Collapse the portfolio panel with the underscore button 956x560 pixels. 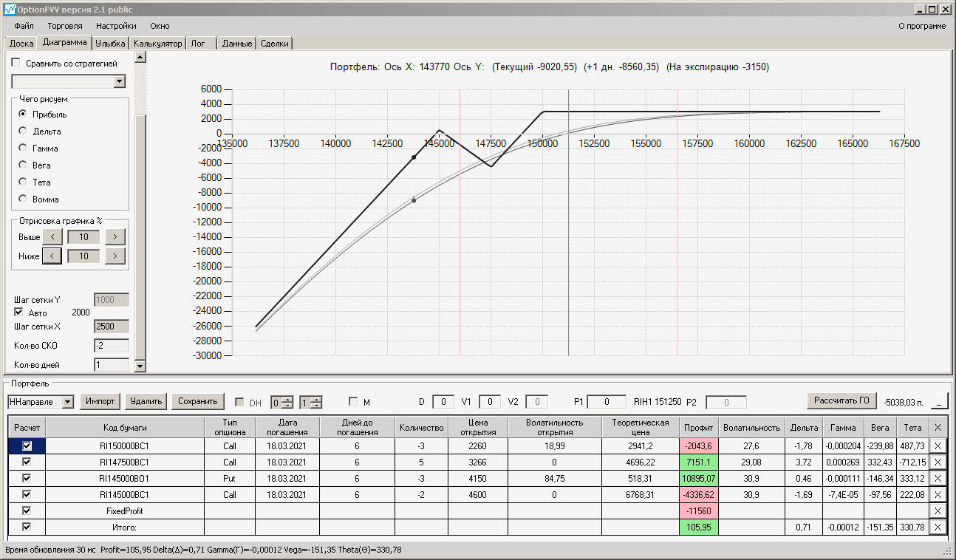(939, 402)
